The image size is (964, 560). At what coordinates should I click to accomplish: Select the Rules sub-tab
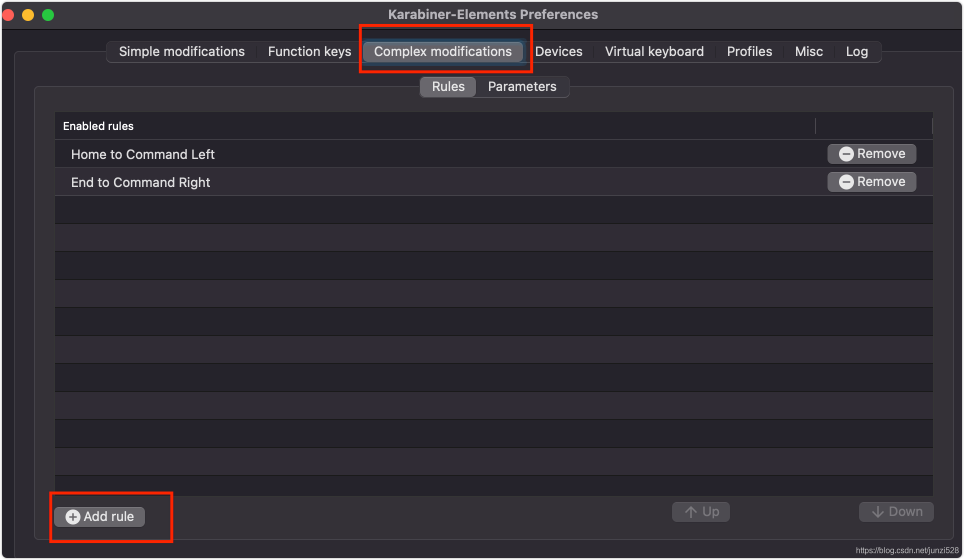pyautogui.click(x=448, y=86)
